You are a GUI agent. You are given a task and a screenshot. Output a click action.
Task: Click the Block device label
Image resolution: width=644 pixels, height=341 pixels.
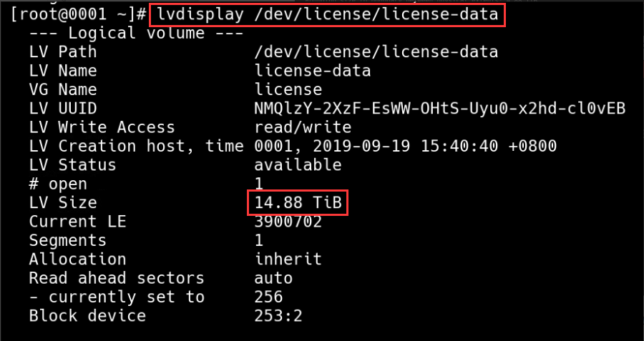pyautogui.click(x=87, y=315)
